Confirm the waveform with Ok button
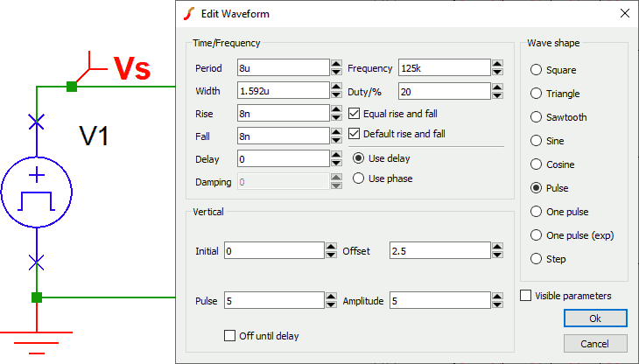The width and height of the screenshot is (639, 364). [595, 318]
